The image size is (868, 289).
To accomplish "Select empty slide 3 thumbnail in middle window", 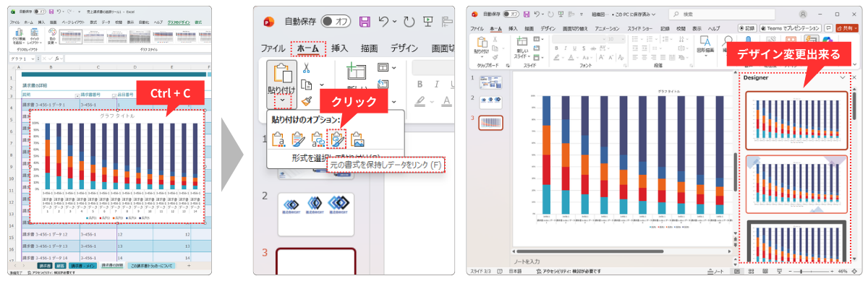I will [317, 261].
